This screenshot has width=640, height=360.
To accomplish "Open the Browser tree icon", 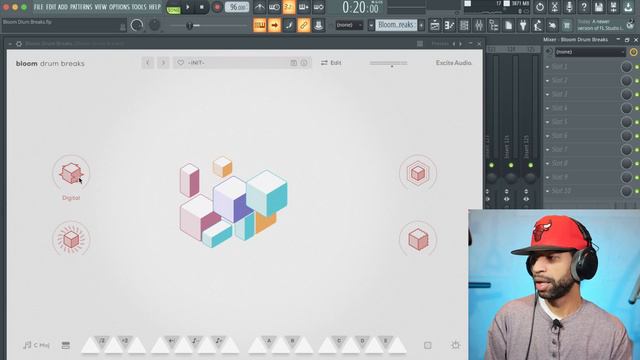I will click(x=493, y=25).
